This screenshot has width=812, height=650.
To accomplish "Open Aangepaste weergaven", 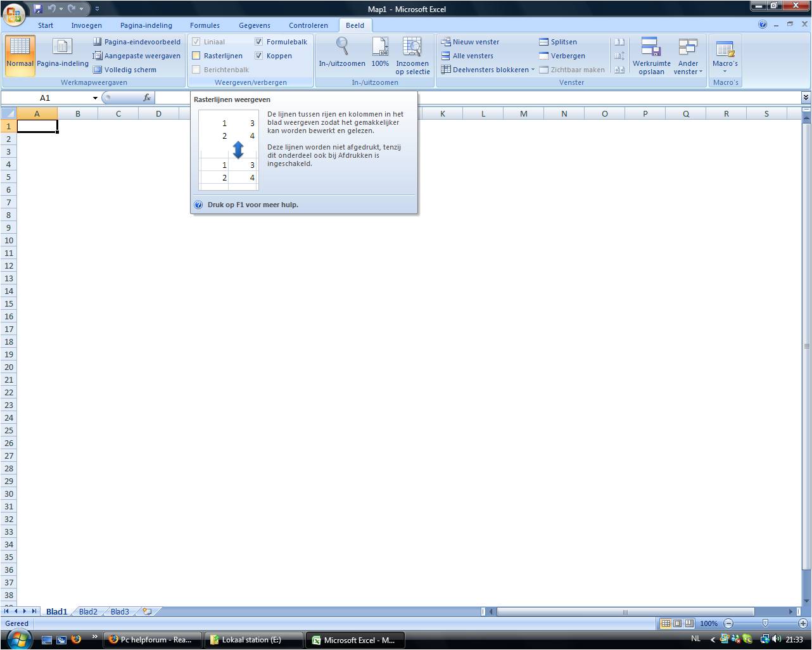I will 137,56.
